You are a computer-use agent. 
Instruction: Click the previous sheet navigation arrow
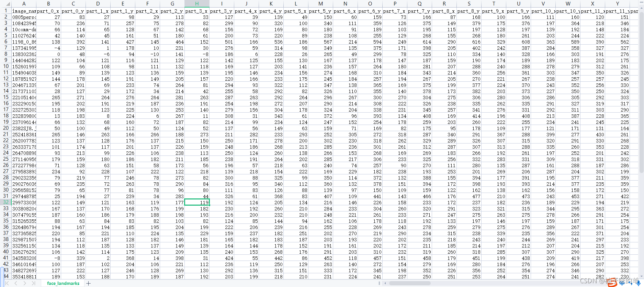tap(16, 283)
